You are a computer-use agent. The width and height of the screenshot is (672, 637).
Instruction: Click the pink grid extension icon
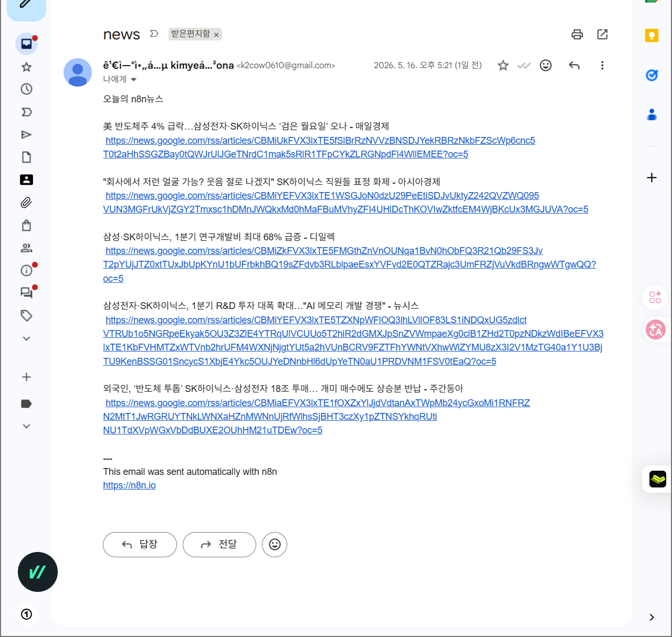[655, 298]
